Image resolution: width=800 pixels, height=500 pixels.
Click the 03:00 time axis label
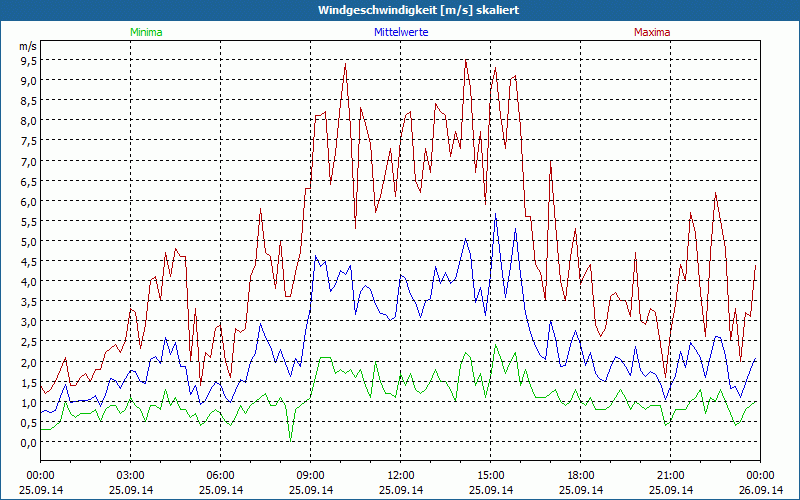point(131,475)
